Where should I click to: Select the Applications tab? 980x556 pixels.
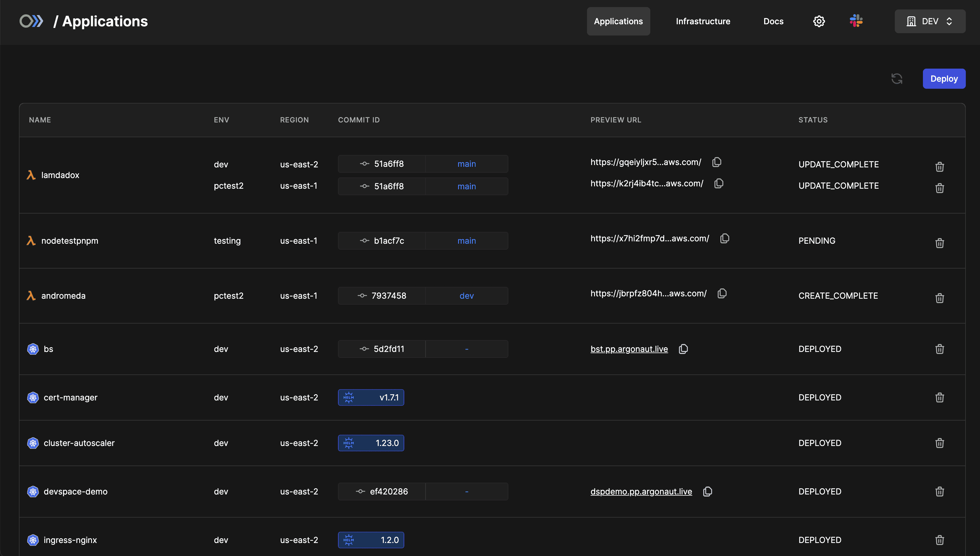tap(618, 21)
